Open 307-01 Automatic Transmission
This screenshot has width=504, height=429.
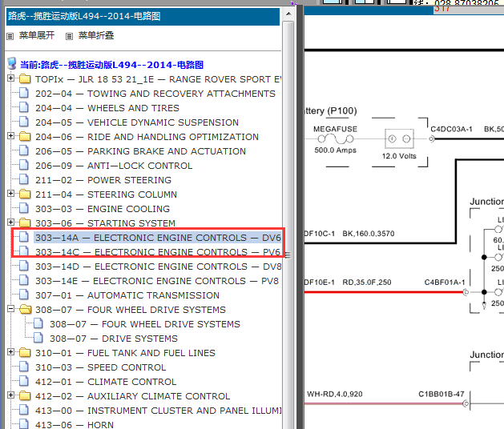(127, 295)
